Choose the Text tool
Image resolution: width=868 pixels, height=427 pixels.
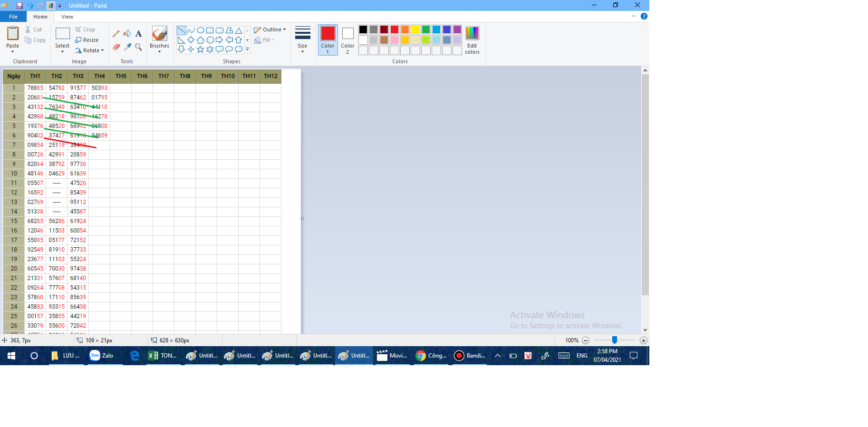pyautogui.click(x=138, y=34)
